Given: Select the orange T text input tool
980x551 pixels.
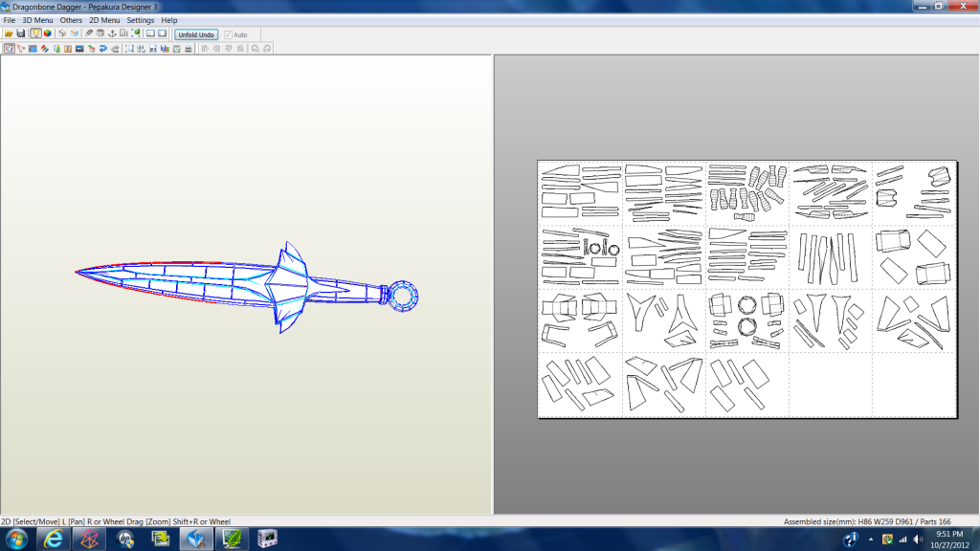Looking at the screenshot, I should [68, 49].
